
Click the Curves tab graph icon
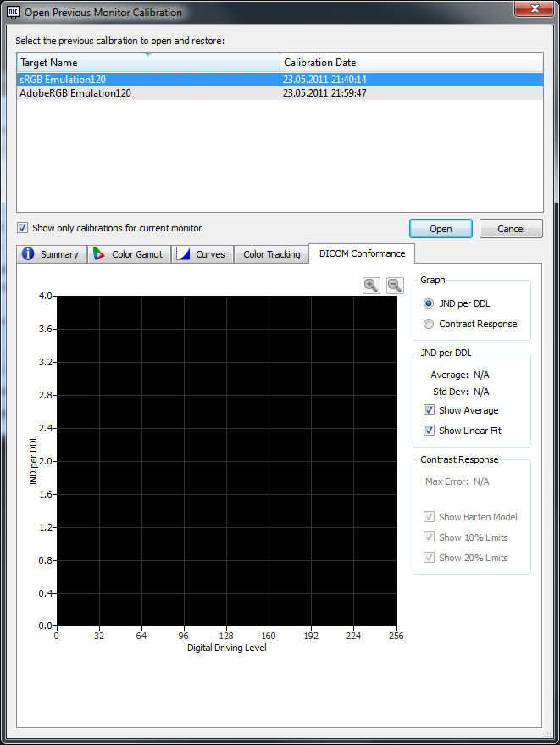tap(183, 254)
